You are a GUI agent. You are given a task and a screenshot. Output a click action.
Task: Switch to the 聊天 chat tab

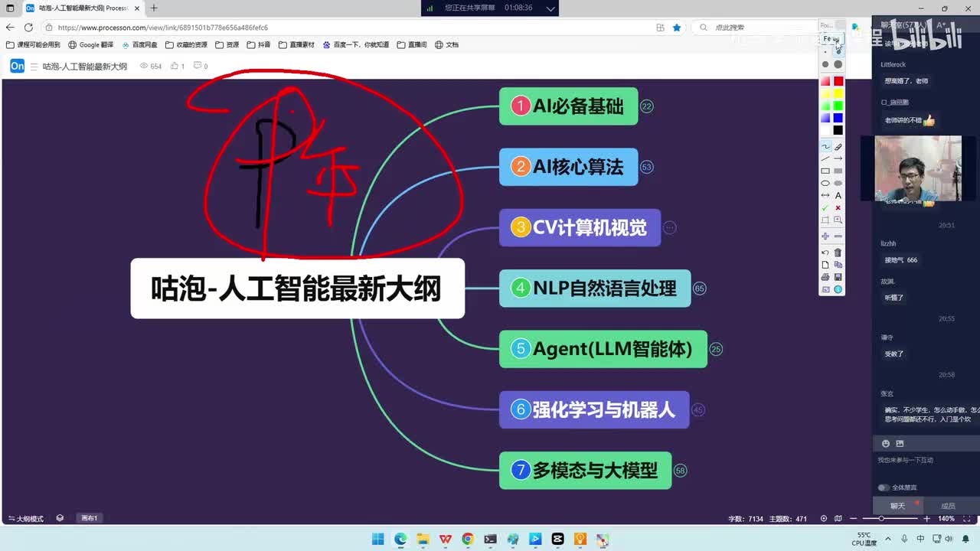point(897,506)
